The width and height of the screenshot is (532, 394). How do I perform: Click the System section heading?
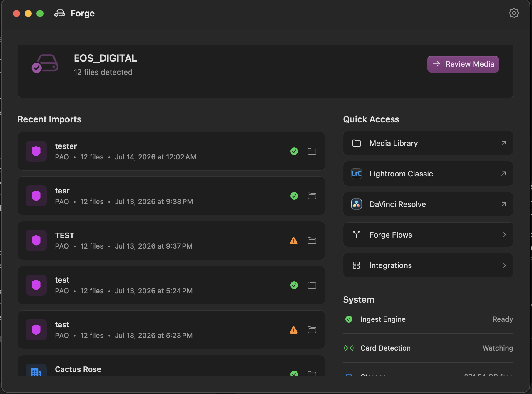click(x=359, y=299)
